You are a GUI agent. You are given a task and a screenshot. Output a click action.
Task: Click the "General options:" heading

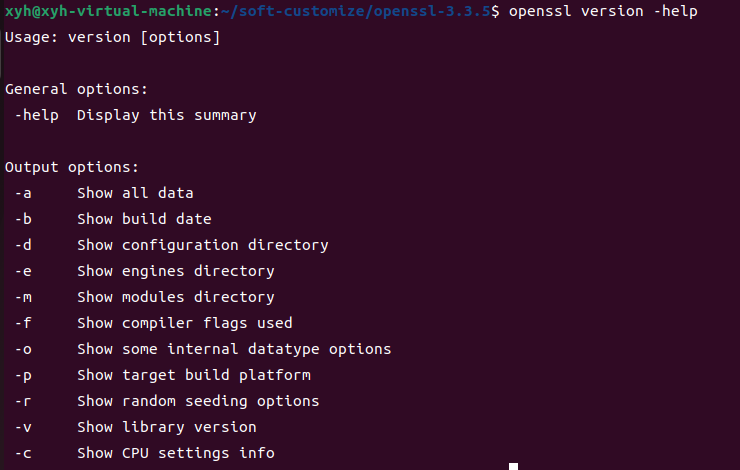pos(76,89)
